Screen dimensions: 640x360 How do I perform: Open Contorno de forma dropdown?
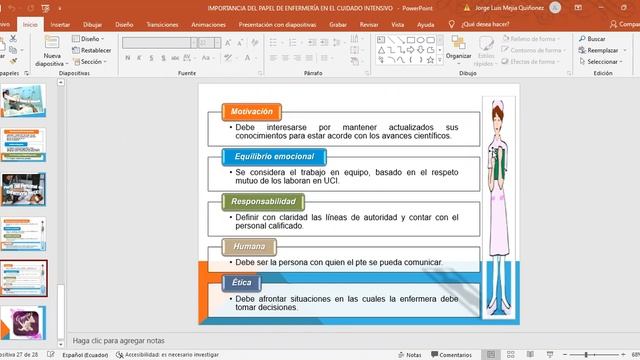point(533,50)
